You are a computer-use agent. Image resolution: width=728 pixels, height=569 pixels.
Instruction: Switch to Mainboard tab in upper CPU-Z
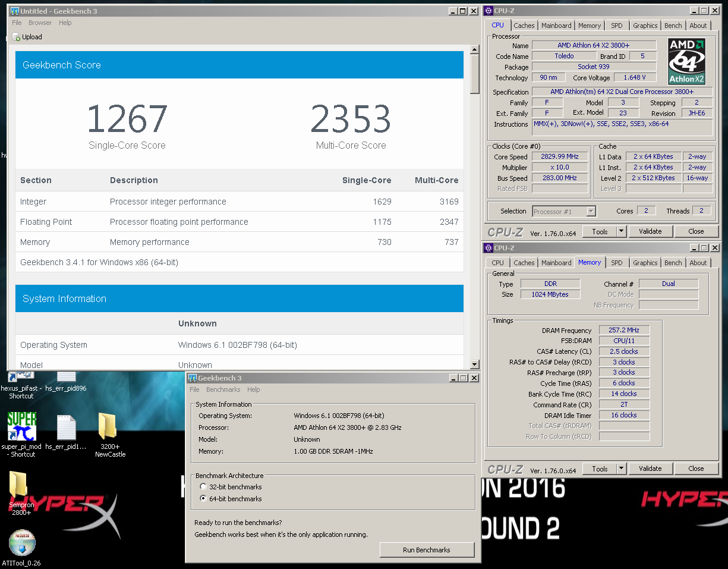pos(556,26)
